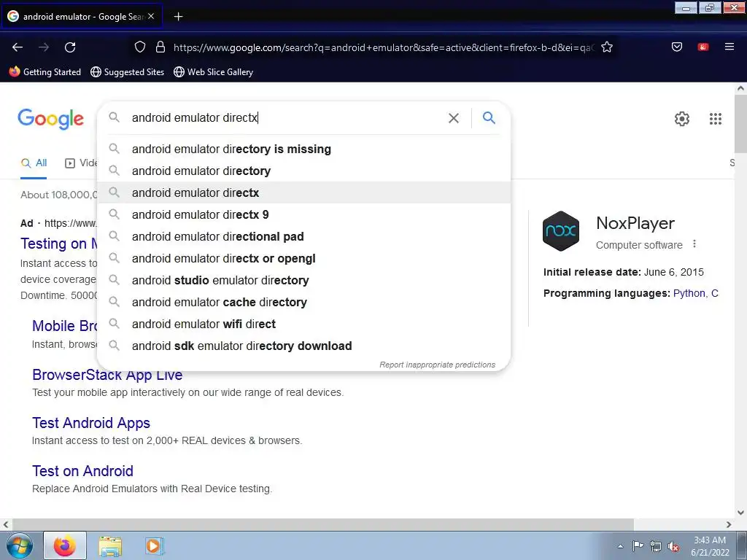Image resolution: width=747 pixels, height=560 pixels.
Task: Clear the Google search box text
Action: (x=454, y=118)
